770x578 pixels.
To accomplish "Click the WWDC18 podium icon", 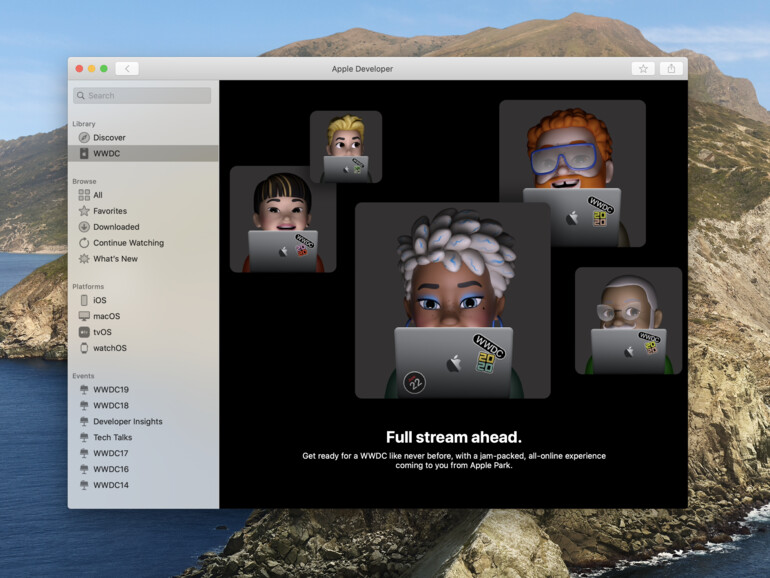I will click(x=84, y=405).
